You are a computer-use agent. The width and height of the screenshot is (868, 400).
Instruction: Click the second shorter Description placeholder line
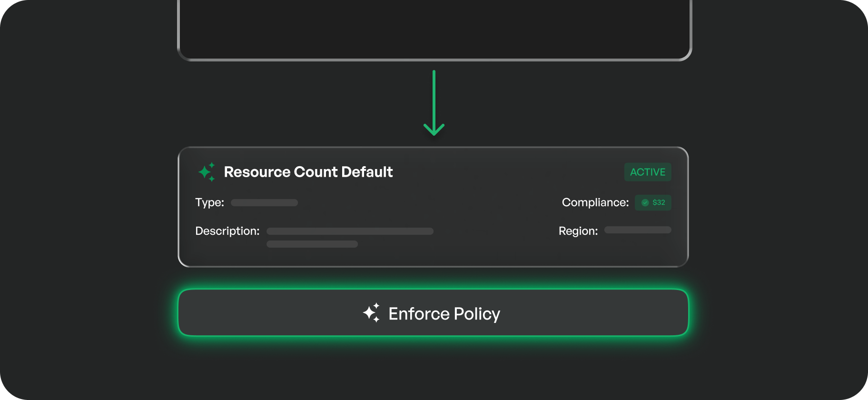(312, 244)
